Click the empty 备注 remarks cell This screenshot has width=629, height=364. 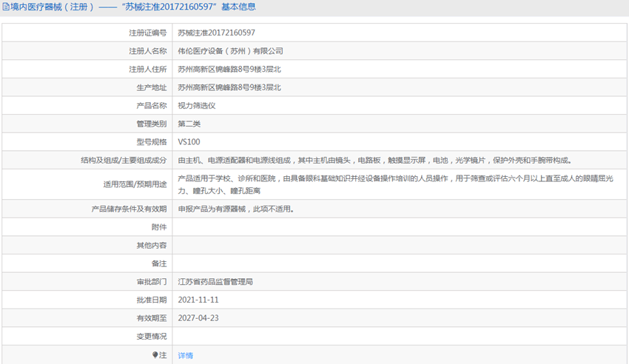click(400, 263)
